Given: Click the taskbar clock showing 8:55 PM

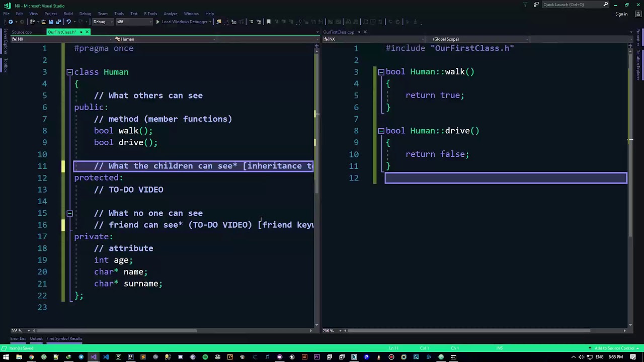Looking at the screenshot, I should click(x=616, y=357).
